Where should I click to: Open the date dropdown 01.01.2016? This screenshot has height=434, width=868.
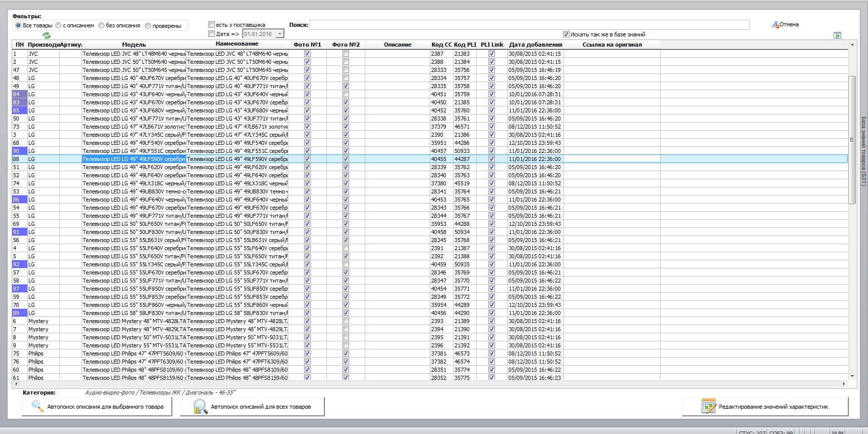280,34
